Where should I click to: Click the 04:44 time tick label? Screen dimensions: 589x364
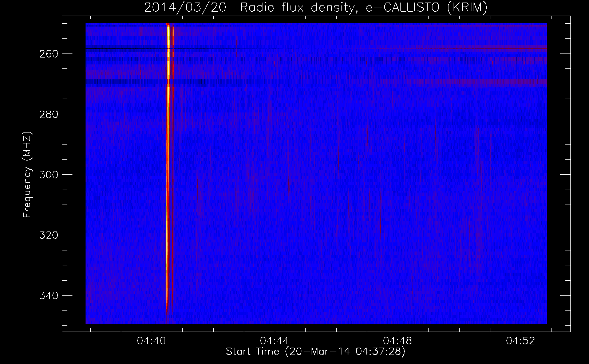tap(274, 341)
